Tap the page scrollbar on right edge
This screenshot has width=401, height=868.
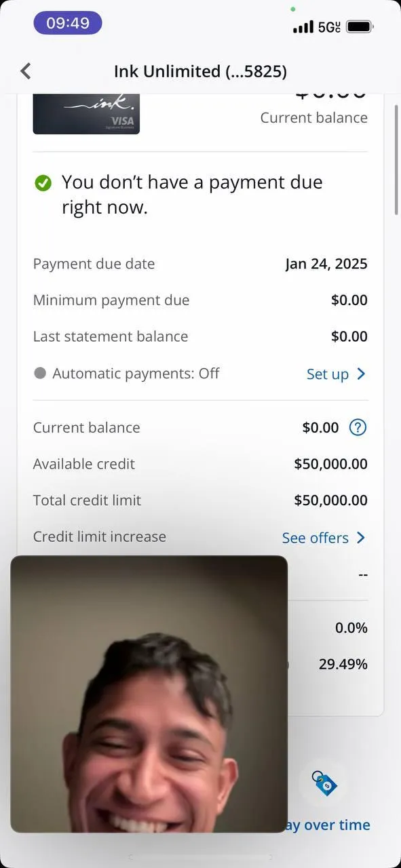click(x=397, y=161)
